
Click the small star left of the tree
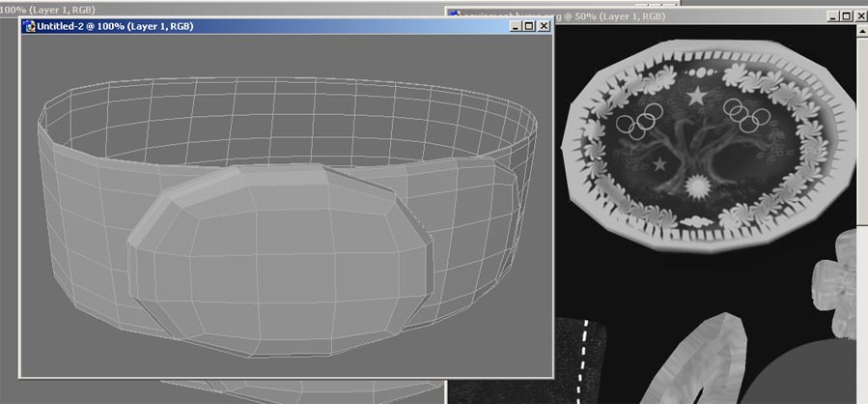click(660, 165)
